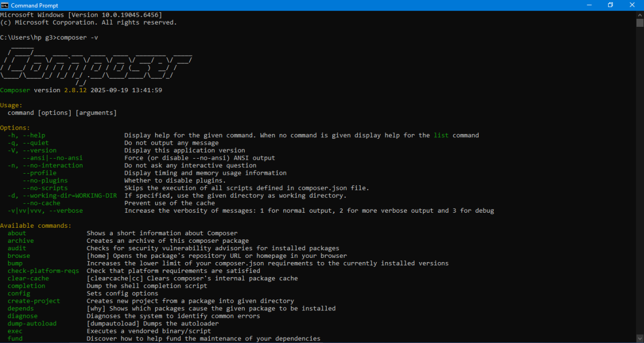Image resolution: width=644 pixels, height=343 pixels.
Task: Click the 'diagnose' command name
Action: point(23,316)
